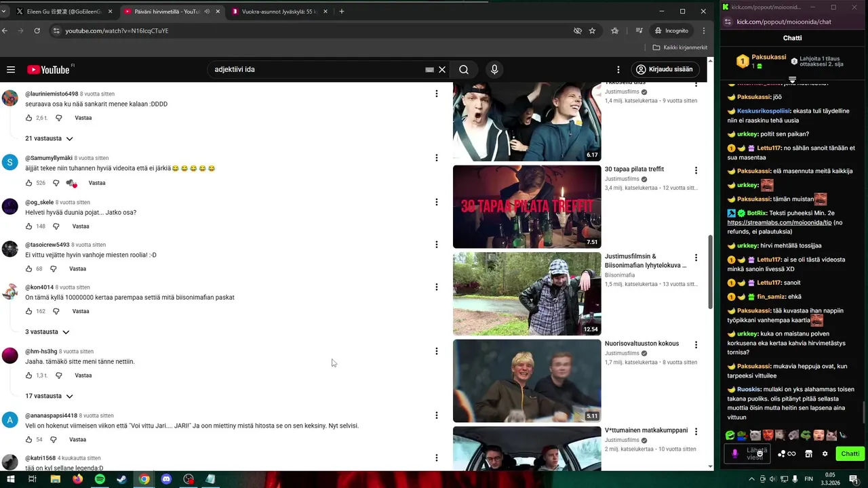Click the YouTube search magnifier button

tap(464, 69)
